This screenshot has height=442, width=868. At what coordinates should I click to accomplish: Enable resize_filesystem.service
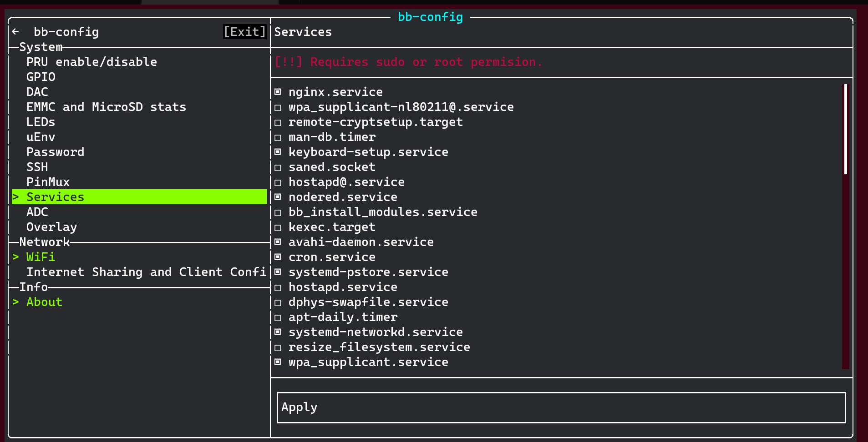(x=278, y=347)
